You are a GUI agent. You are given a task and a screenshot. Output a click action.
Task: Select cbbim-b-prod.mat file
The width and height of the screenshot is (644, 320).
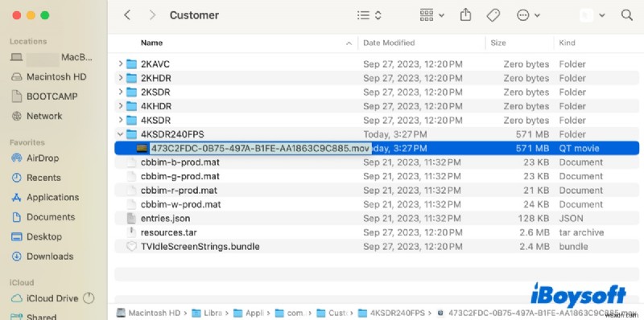tap(180, 162)
